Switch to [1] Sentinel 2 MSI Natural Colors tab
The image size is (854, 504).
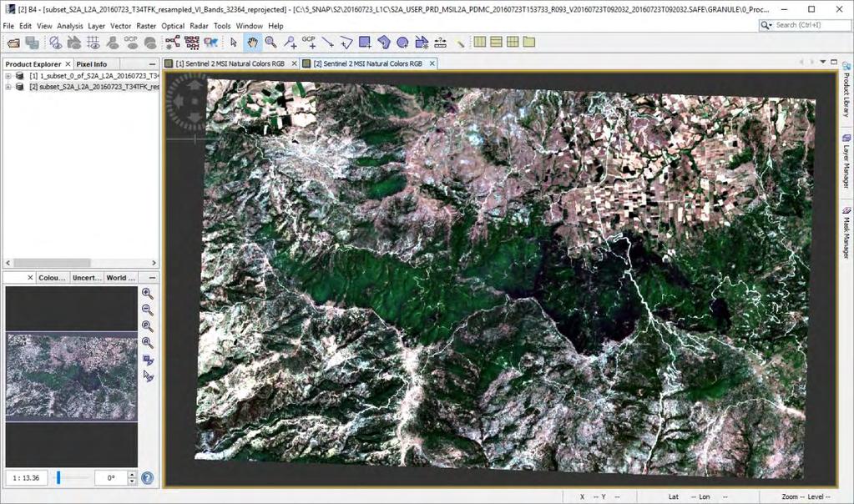click(230, 63)
